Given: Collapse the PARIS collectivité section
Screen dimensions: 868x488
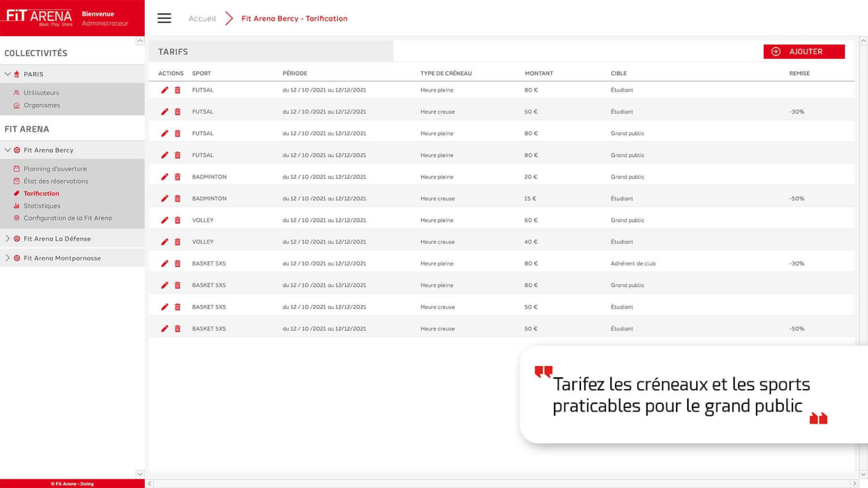Looking at the screenshot, I should (8, 74).
